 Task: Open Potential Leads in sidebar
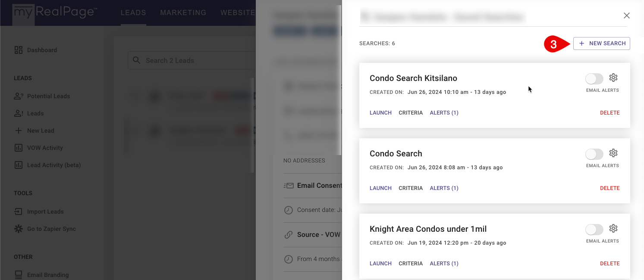click(x=48, y=96)
